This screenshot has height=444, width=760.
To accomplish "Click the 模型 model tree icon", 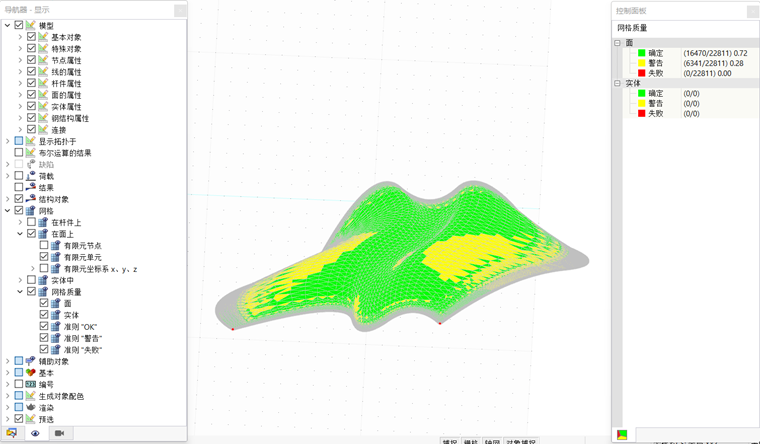I will 31,25.
